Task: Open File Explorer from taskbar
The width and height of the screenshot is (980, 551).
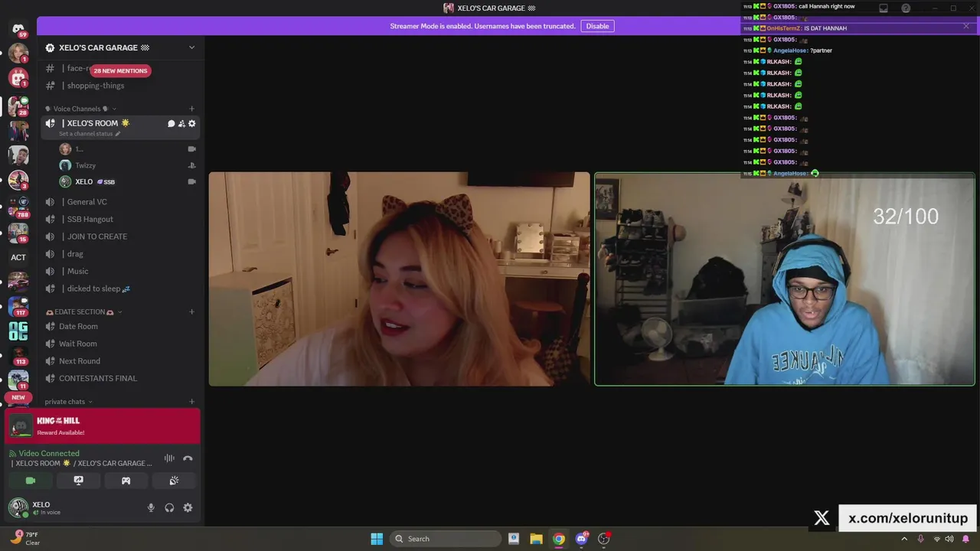Action: [x=536, y=539]
